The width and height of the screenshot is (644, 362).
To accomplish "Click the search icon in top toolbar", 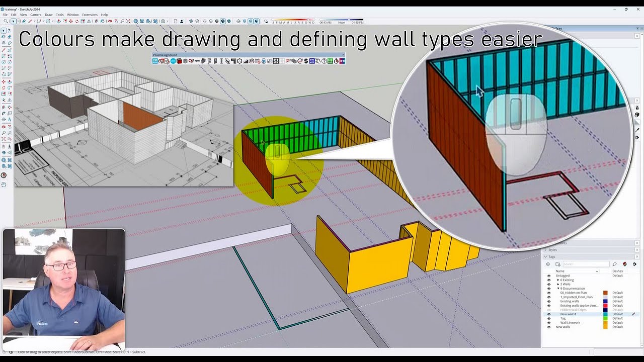I will click(6, 21).
